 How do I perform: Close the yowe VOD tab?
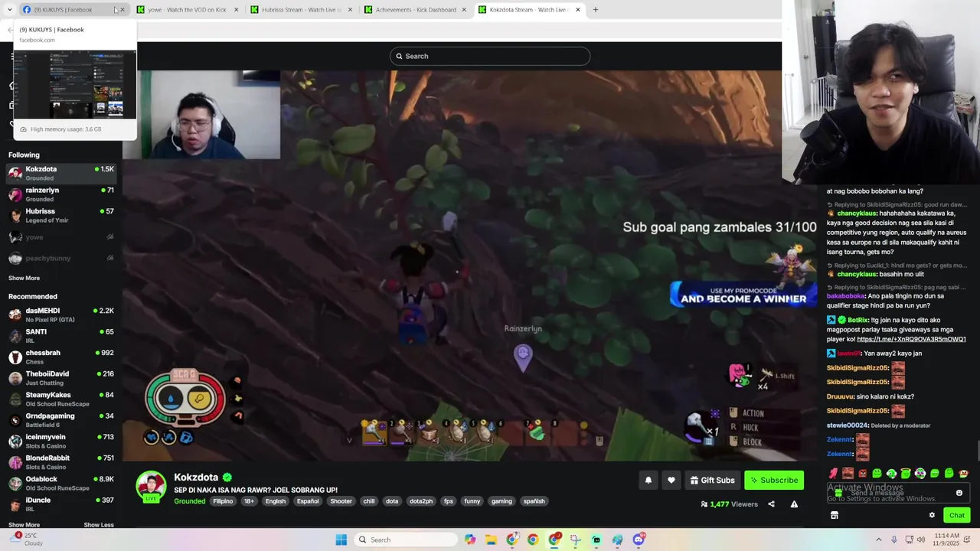[x=236, y=9]
